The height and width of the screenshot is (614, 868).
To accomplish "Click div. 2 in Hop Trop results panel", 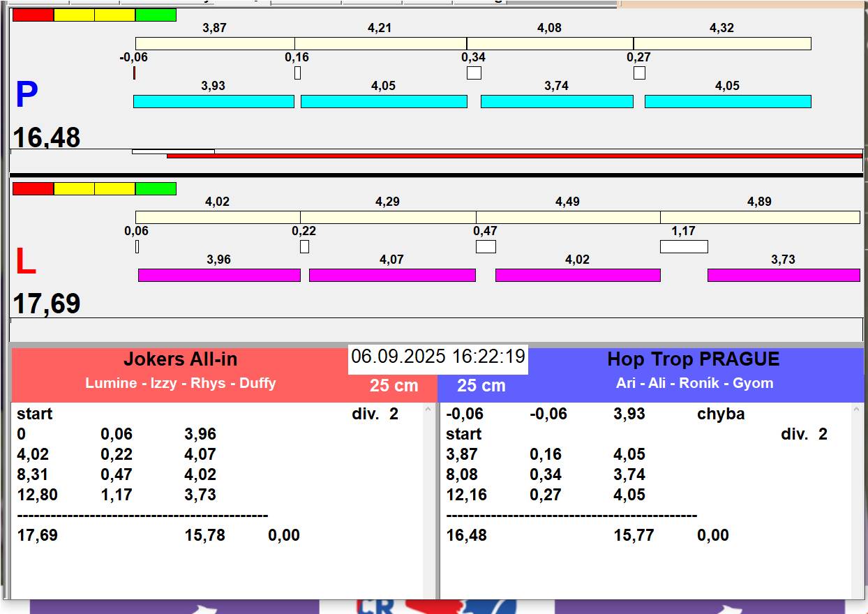I will pos(805,434).
